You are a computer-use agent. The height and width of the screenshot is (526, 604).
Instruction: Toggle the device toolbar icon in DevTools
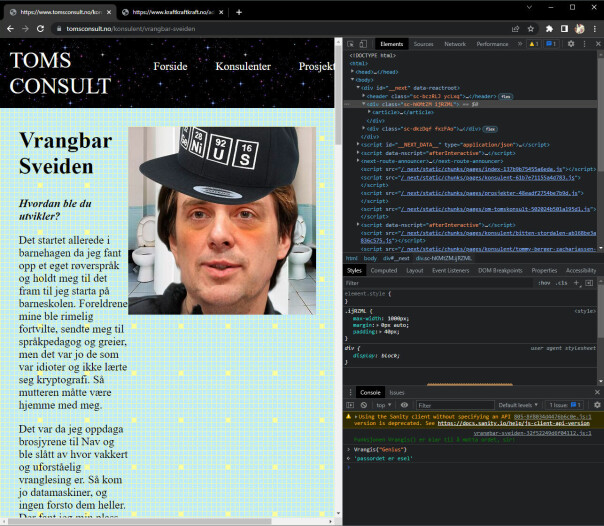tap(363, 44)
